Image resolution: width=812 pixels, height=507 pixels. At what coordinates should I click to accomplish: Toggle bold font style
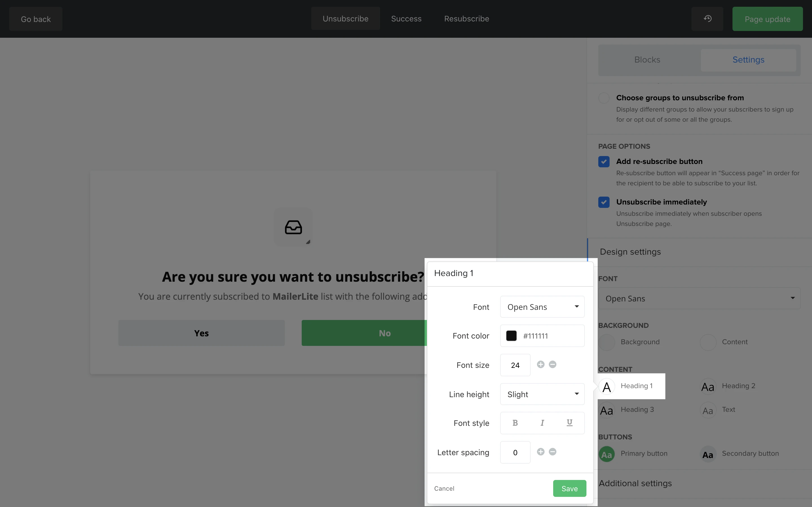click(515, 423)
